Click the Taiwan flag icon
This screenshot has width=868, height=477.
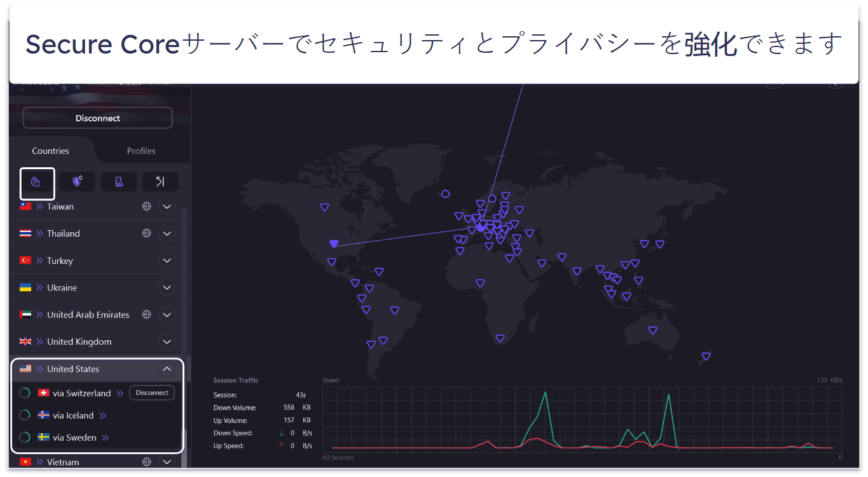tap(25, 207)
